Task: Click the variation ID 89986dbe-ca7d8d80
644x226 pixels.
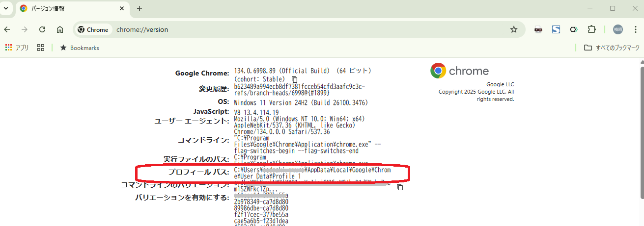Action: pos(261,208)
